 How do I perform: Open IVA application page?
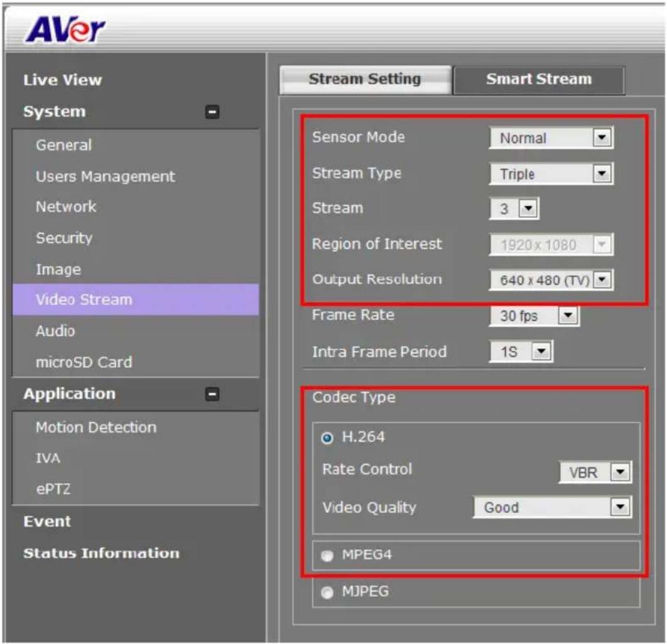tap(48, 458)
